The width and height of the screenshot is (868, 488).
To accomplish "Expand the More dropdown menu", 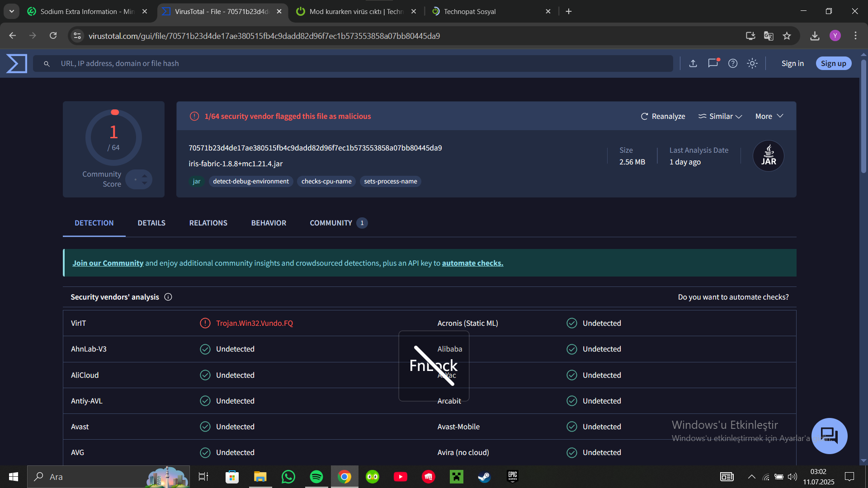I will [x=769, y=116].
